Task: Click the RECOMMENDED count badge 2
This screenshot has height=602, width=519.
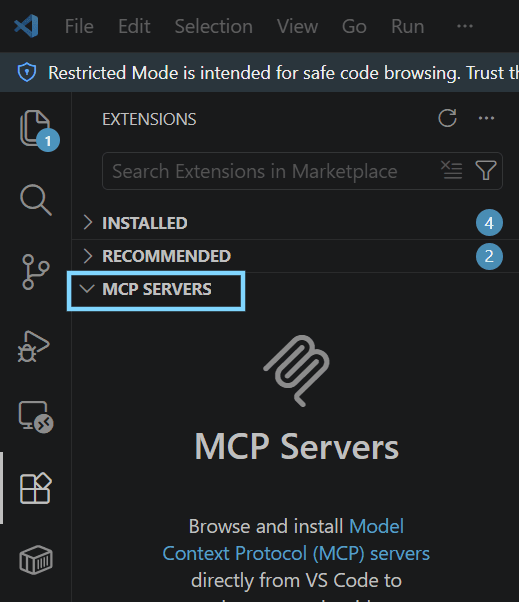Action: tap(489, 256)
